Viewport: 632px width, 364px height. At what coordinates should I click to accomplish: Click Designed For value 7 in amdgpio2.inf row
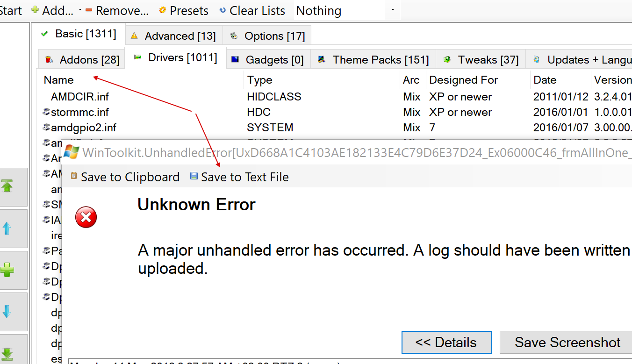point(432,128)
